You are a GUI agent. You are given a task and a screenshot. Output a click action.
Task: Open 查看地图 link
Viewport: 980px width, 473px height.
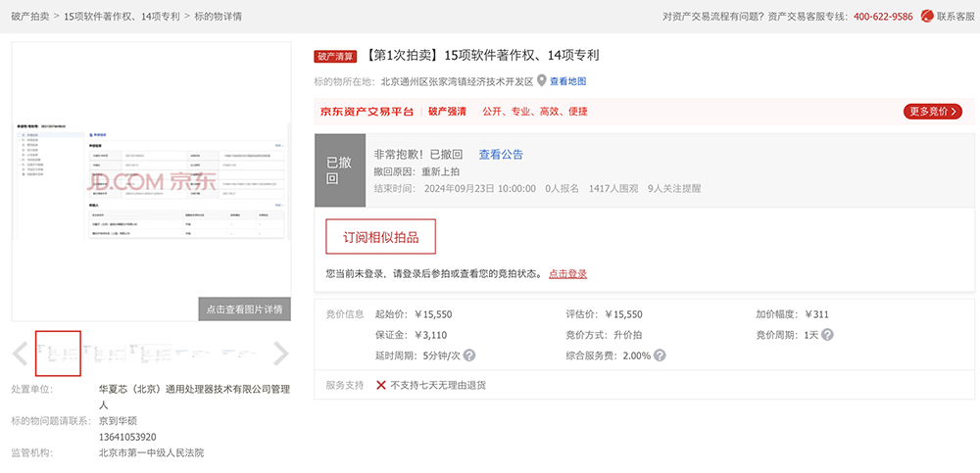tap(567, 81)
